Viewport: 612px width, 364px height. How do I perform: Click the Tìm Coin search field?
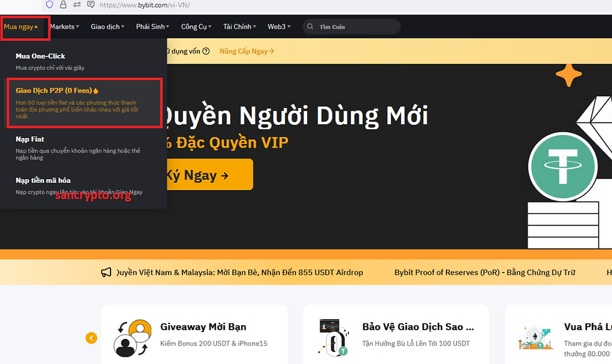coord(351,26)
